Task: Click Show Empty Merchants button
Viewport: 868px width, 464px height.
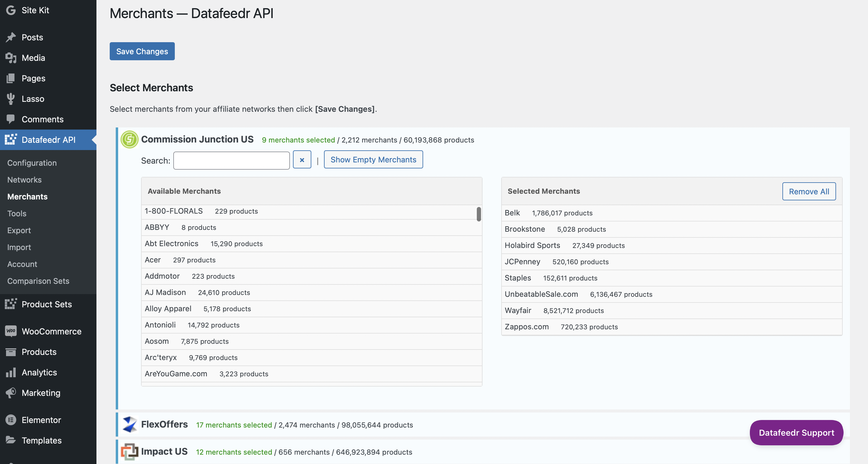Action: [373, 159]
